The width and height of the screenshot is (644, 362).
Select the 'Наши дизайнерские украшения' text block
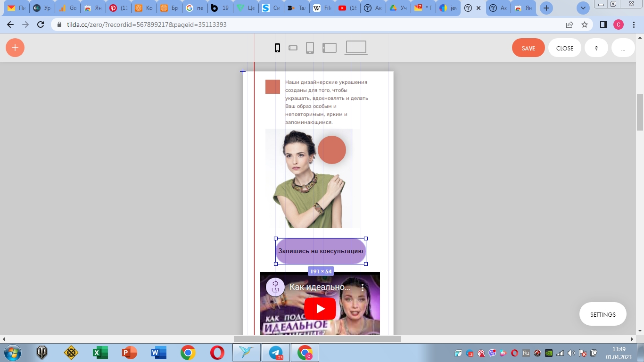click(x=327, y=102)
